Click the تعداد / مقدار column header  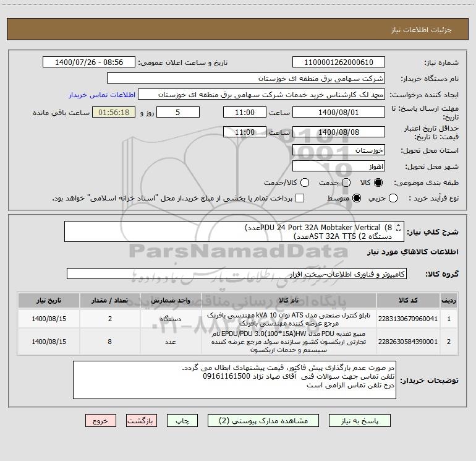tap(109, 300)
